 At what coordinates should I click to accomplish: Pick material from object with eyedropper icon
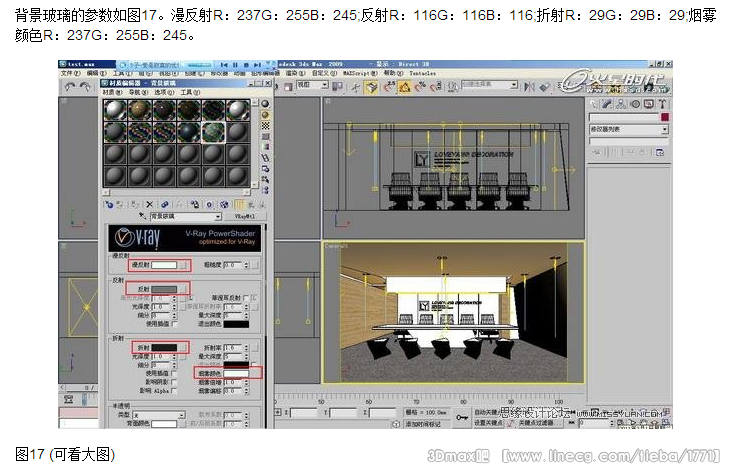[142, 216]
